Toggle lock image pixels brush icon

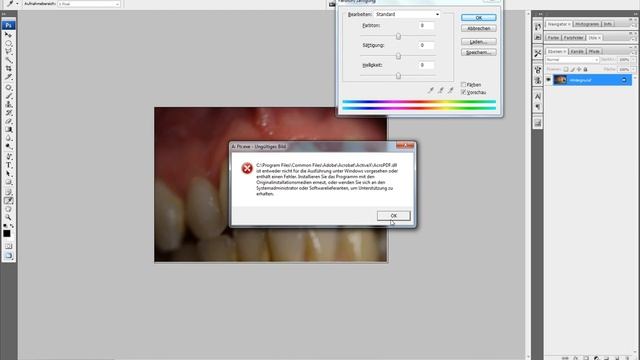point(573,69)
